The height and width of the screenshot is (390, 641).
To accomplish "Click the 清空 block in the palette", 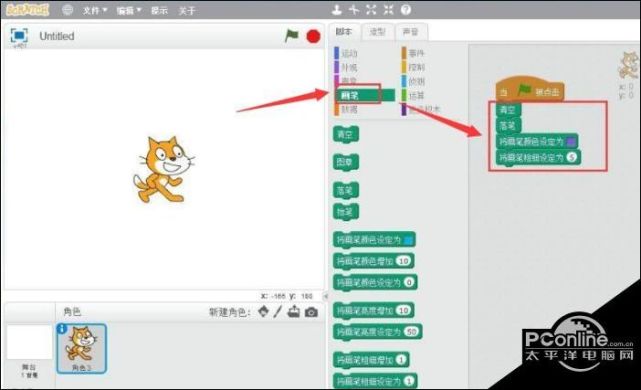I will [x=346, y=134].
